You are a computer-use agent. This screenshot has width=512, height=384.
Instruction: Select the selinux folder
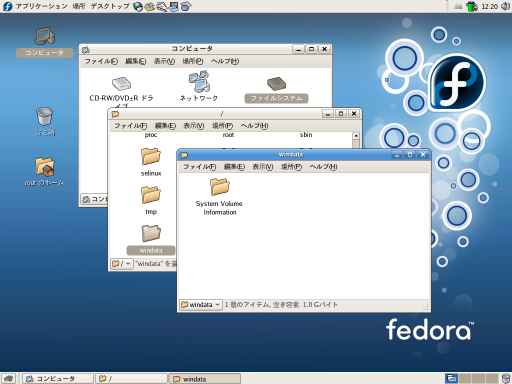(151, 162)
